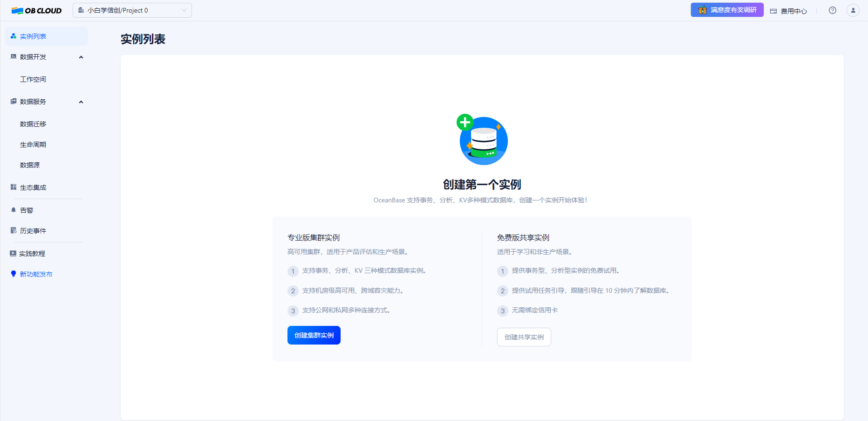
Task: Click the 新功能发布 lightbulb icon
Action: [14, 274]
